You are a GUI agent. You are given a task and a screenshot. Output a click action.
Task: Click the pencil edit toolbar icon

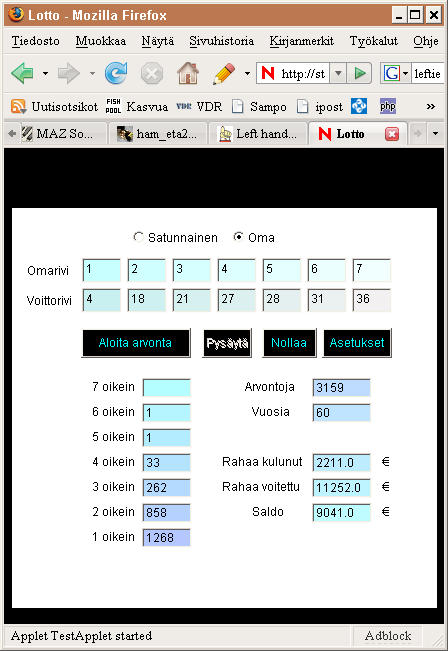(x=224, y=73)
